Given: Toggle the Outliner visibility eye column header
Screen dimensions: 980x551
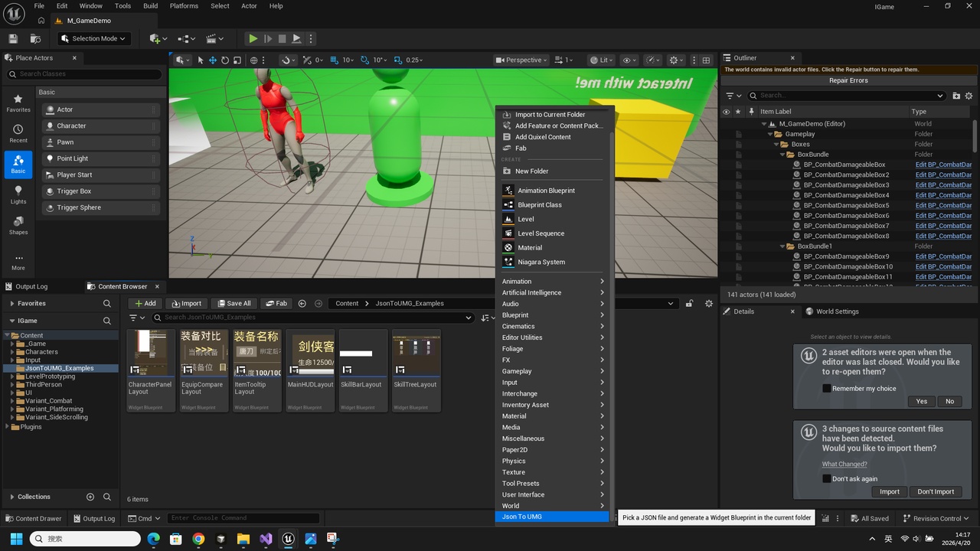Looking at the screenshot, I should pos(726,111).
